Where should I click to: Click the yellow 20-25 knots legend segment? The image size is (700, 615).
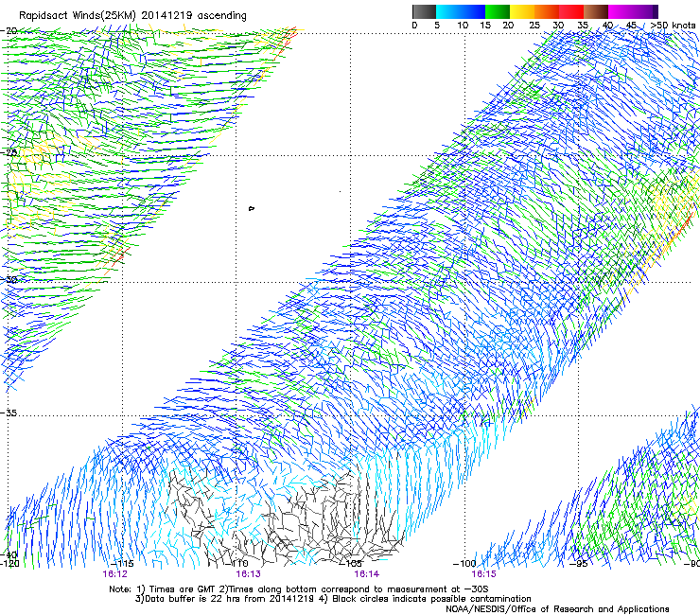(x=522, y=11)
